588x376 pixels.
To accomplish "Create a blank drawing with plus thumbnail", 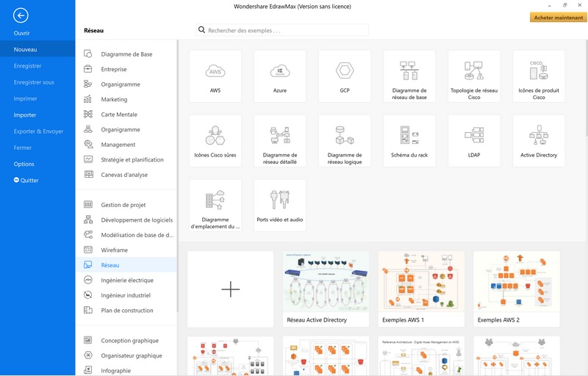I will tap(230, 289).
